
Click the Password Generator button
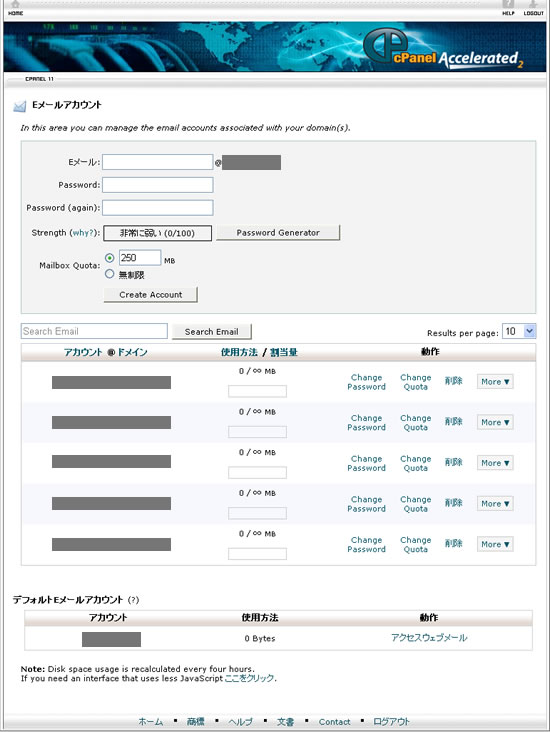278,232
